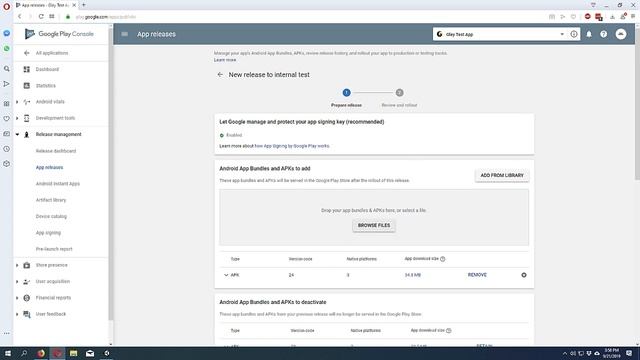640x360 pixels.
Task: Open search in the Opera sidebar
Action: (x=7, y=69)
